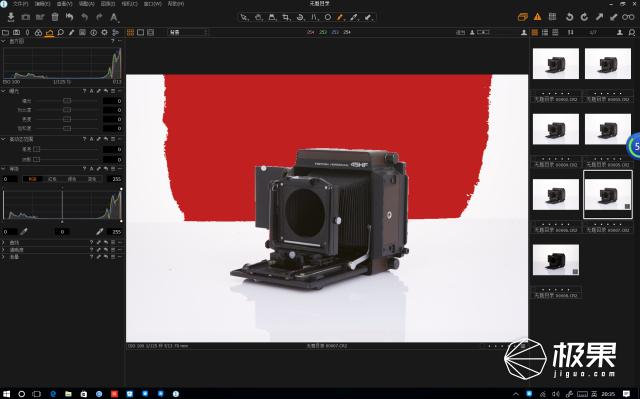Click the Apply adjustments down-arrow icon
This screenshot has height=399, width=640.
pos(613,17)
